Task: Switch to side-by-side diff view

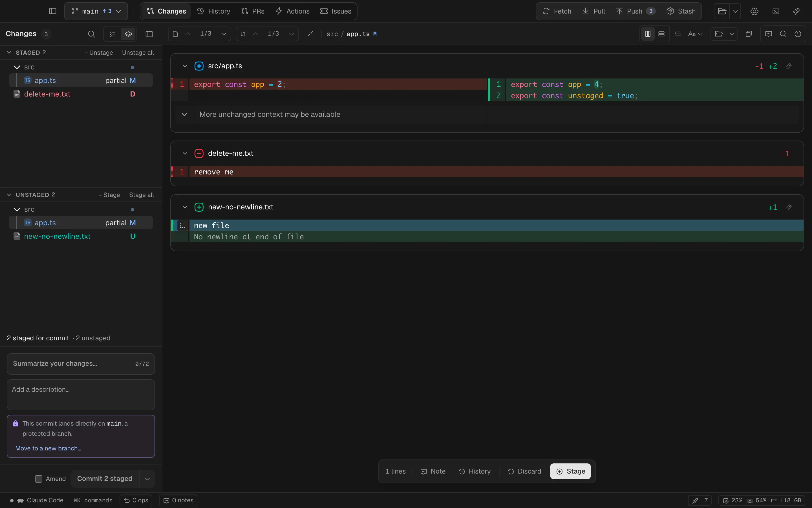Action: point(648,34)
